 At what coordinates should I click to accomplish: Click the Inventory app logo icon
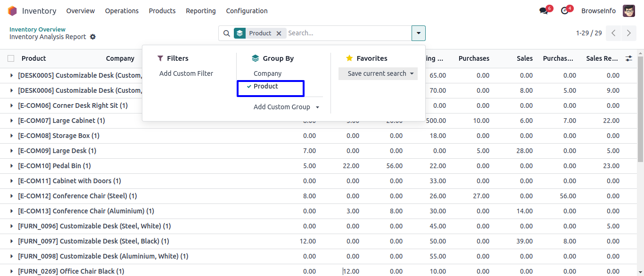pyautogui.click(x=13, y=11)
